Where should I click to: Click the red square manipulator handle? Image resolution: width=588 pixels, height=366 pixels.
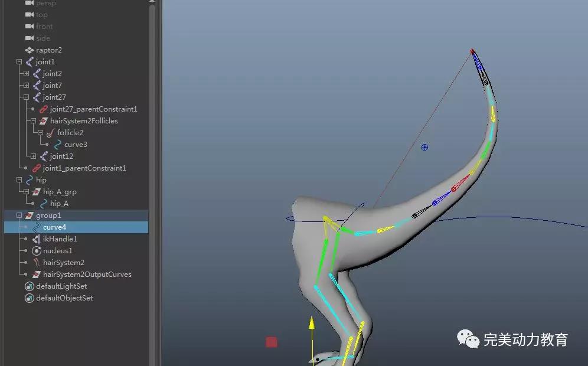coord(272,342)
